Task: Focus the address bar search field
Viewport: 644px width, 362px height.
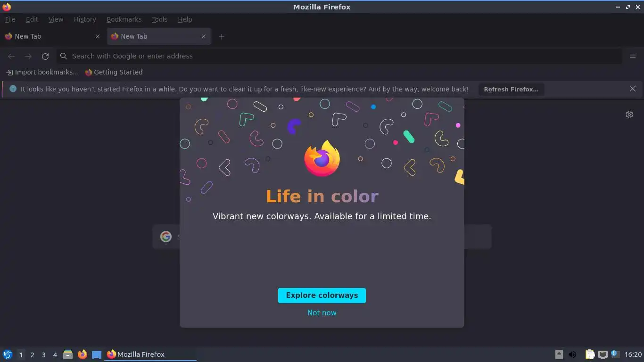Action: click(x=339, y=56)
